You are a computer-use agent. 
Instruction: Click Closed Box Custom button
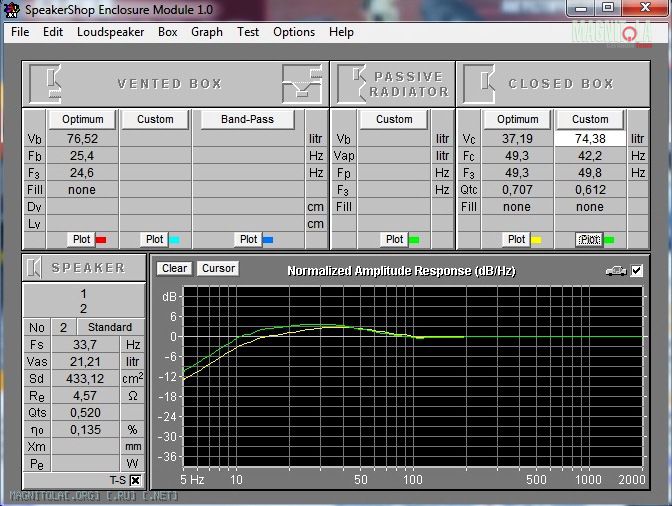pyautogui.click(x=590, y=120)
